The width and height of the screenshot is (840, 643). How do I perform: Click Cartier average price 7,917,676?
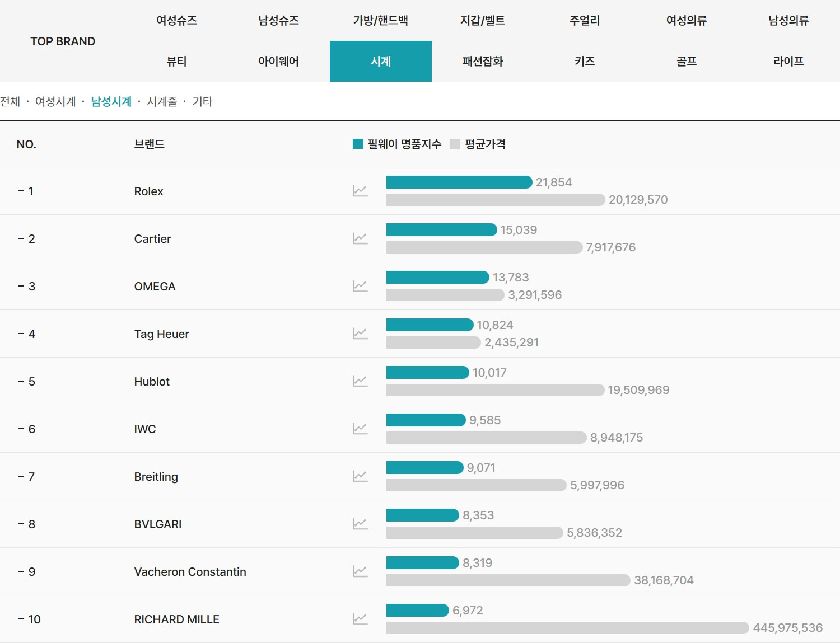611,247
